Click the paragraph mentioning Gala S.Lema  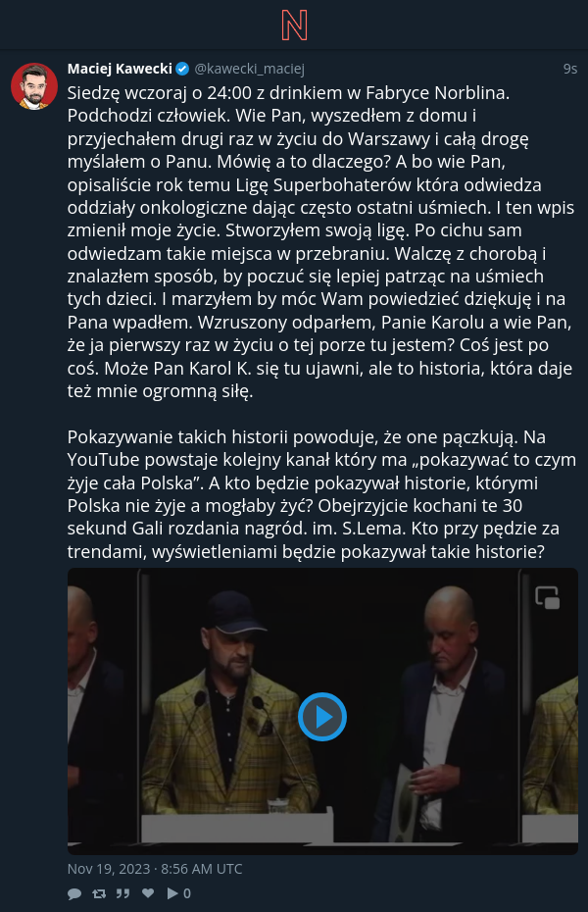click(321, 494)
